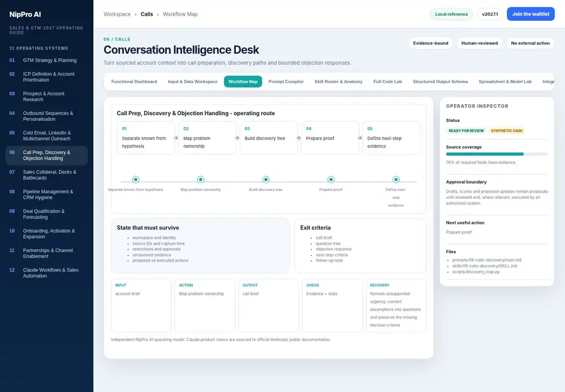Click the CHECK card 'Evidence + state'
565x392 pixels.
(x=332, y=306)
